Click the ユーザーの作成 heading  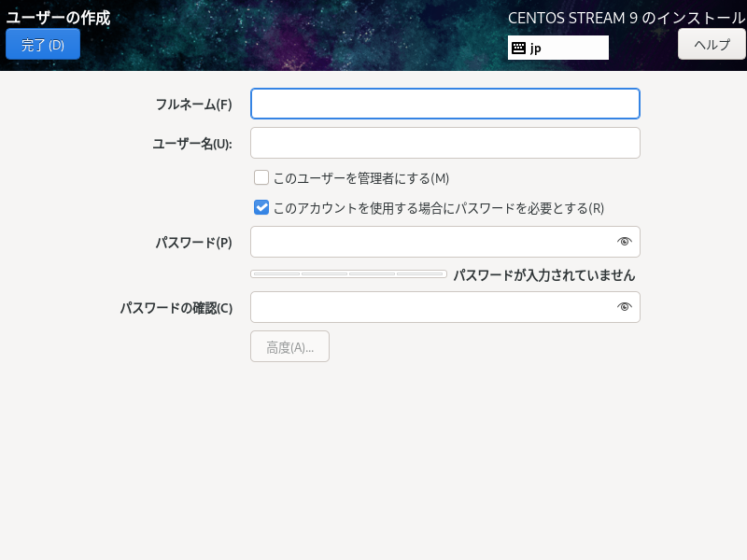coord(58,18)
